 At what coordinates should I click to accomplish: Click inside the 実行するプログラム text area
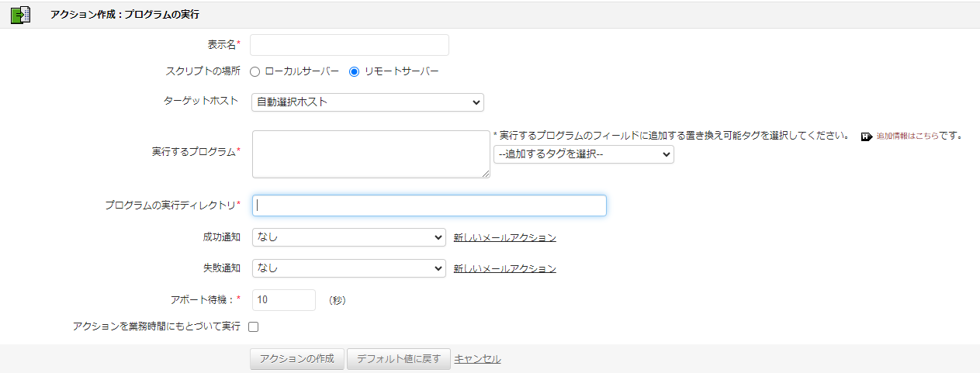371,154
